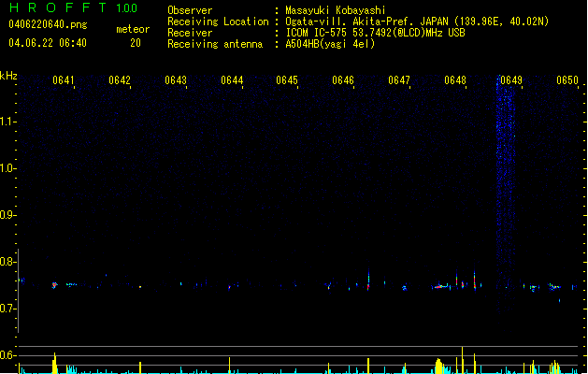Click the 'Observer' field label
The width and height of the screenshot is (588, 374).
point(190,10)
